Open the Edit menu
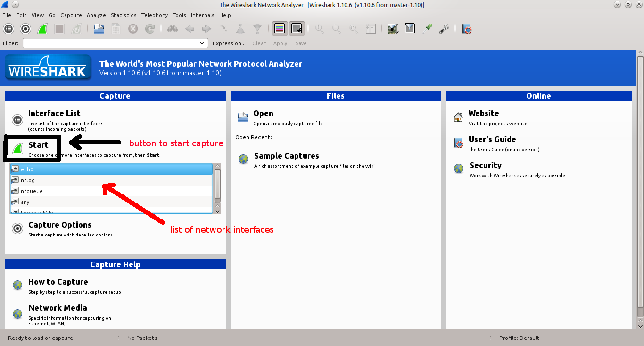 [21, 15]
